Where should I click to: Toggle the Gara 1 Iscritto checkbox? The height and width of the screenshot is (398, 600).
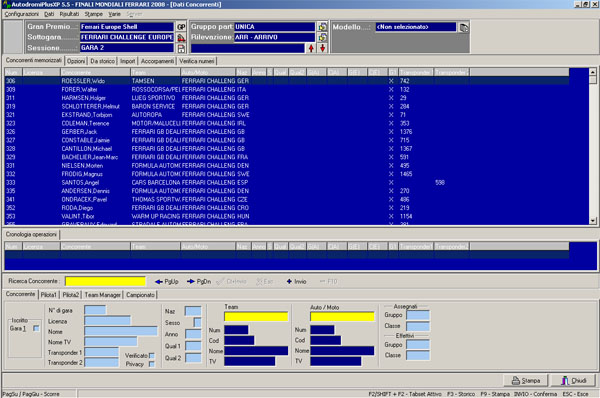[x=36, y=328]
